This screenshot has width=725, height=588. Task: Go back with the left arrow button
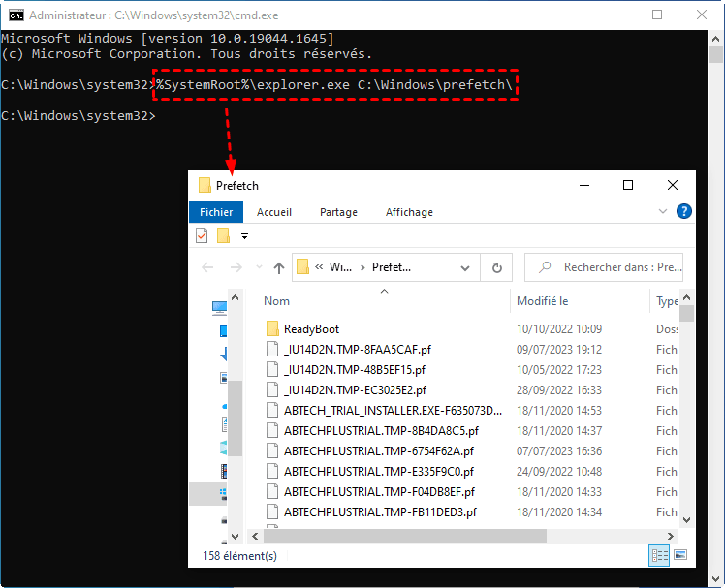click(x=207, y=267)
